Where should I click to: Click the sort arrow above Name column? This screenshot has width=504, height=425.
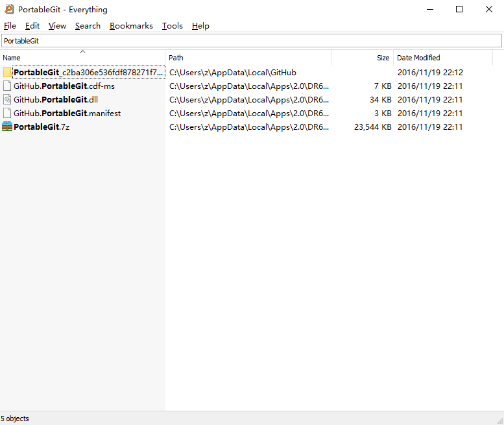point(82,51)
